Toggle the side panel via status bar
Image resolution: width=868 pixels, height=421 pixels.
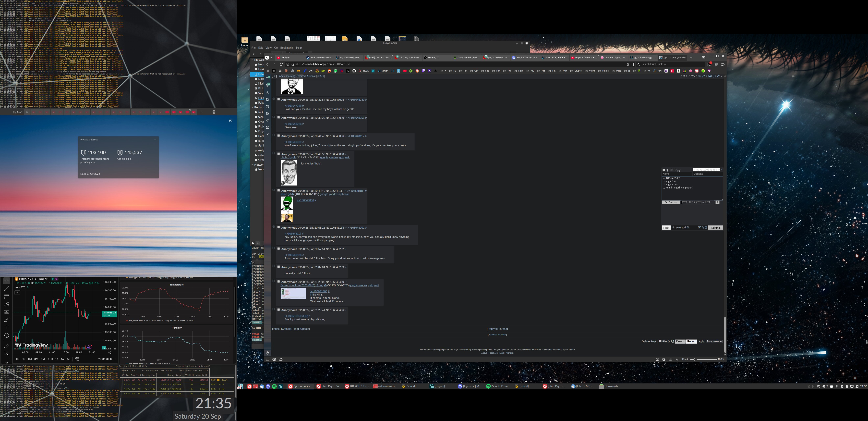[267, 359]
